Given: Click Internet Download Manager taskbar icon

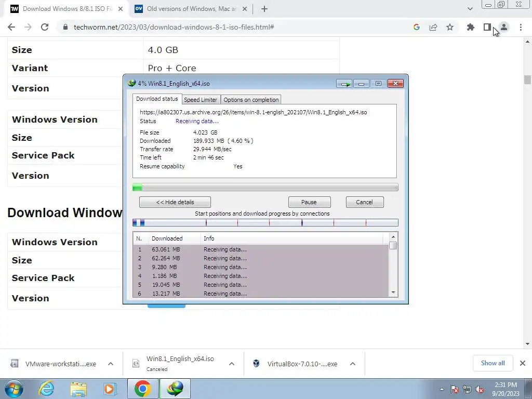Looking at the screenshot, I should [x=175, y=389].
